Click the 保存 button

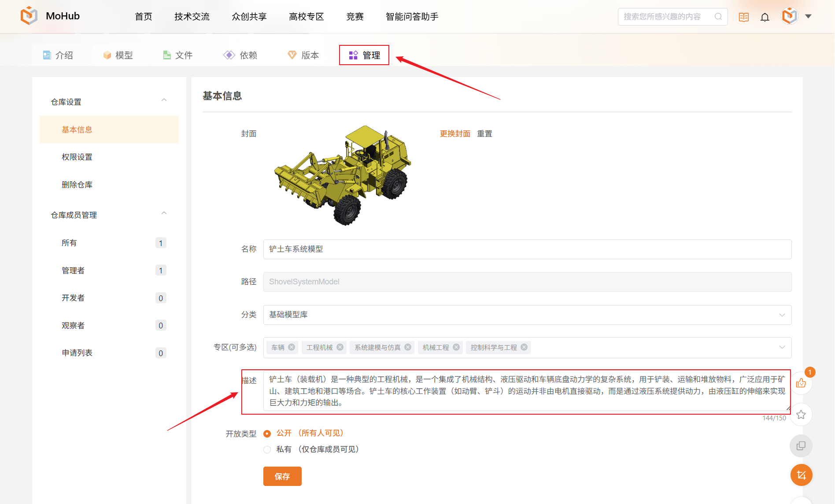(x=282, y=476)
